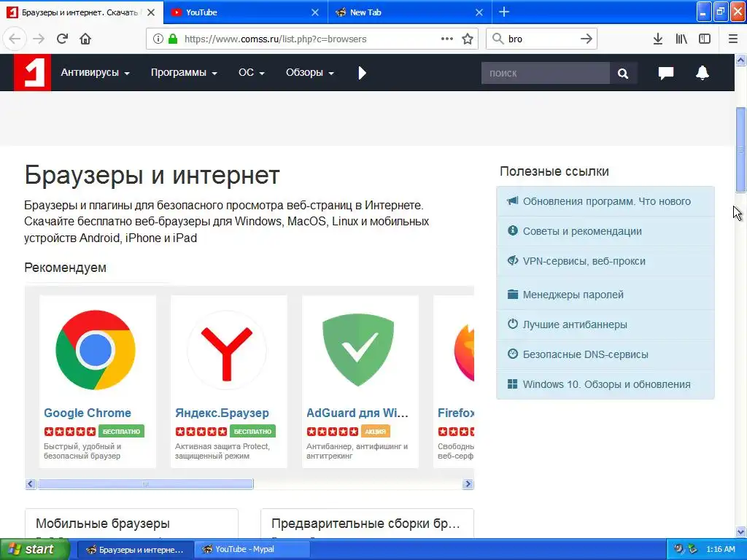Click the back navigation arrow
Image resolution: width=747 pixels, height=560 pixels.
pos(15,39)
